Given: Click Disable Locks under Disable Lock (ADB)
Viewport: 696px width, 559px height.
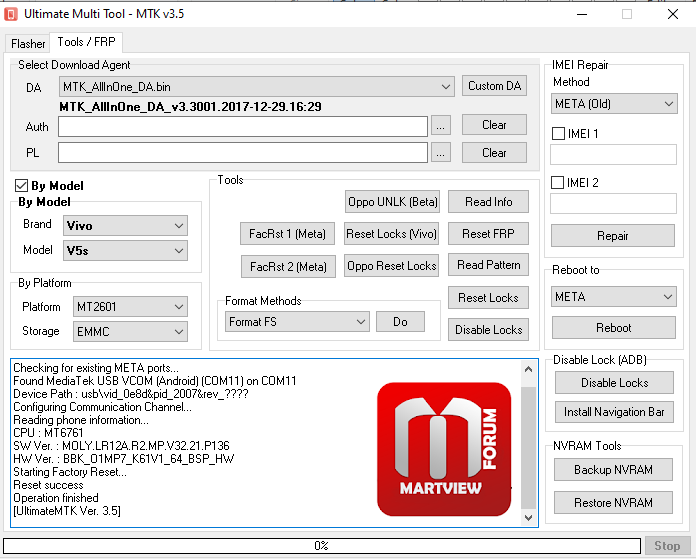Looking at the screenshot, I should pyautogui.click(x=614, y=383).
